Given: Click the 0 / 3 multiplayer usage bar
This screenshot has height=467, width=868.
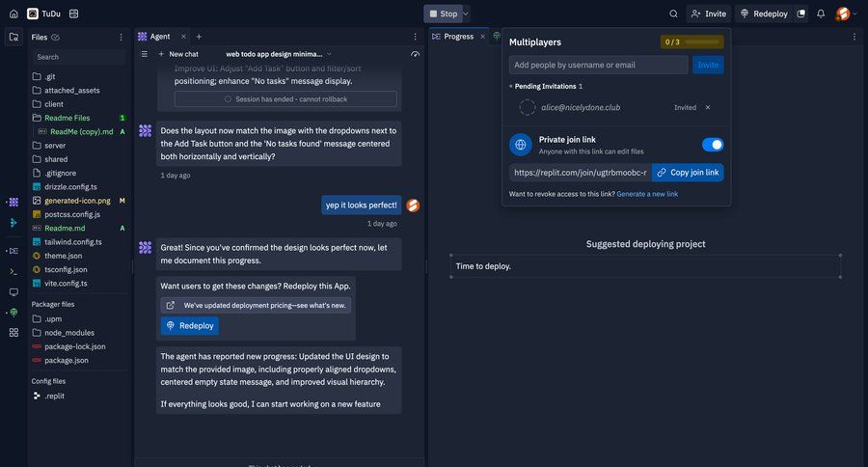Looking at the screenshot, I should tap(692, 42).
